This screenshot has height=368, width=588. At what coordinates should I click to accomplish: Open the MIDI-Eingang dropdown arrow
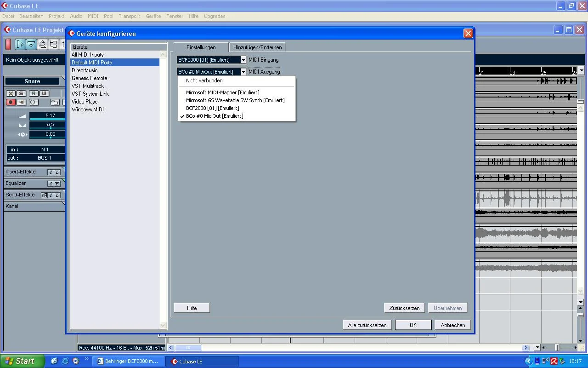click(243, 60)
